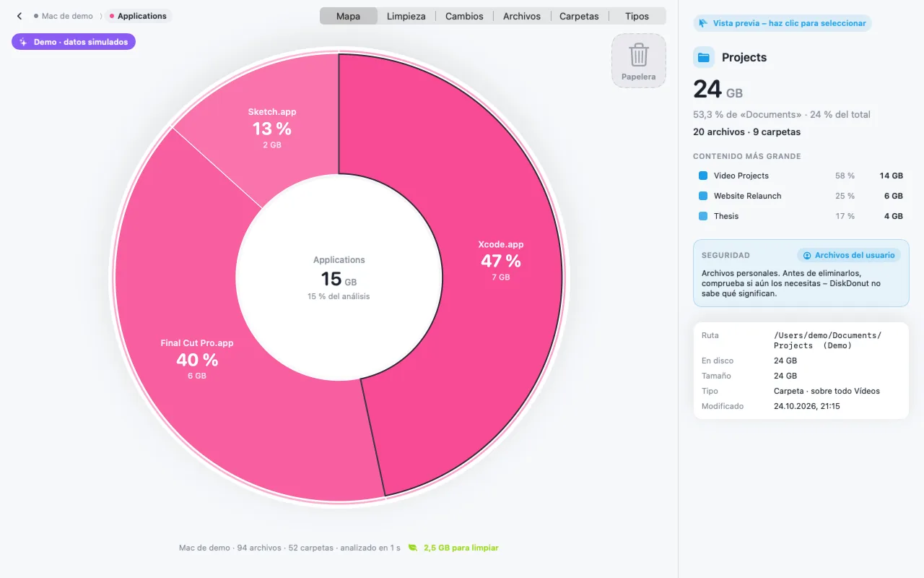
Task: Switch to the Tipos tab
Action: (x=637, y=16)
